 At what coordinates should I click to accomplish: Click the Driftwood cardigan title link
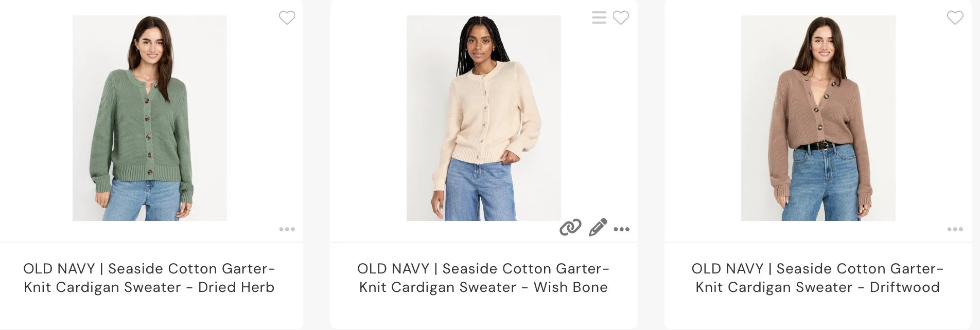point(818,278)
